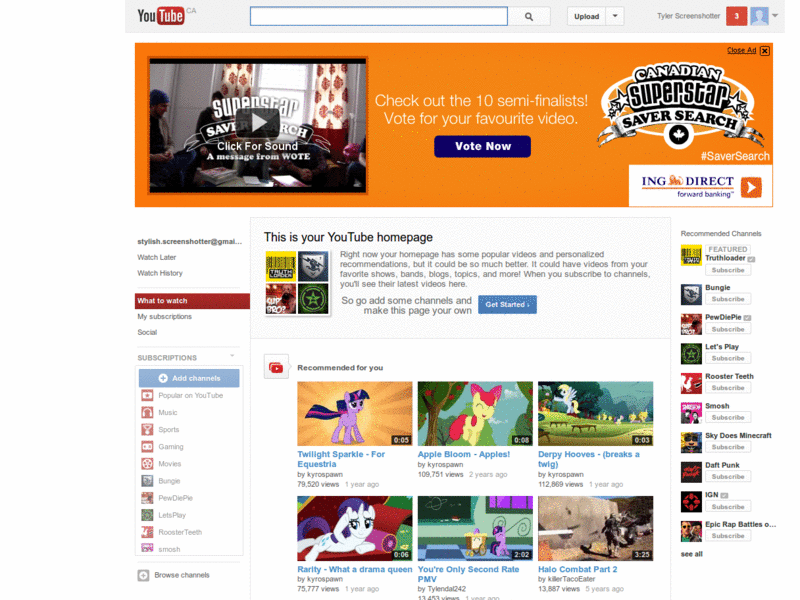The height and width of the screenshot is (600, 800).
Task: Subscribe to Sky Does Minecraft
Action: pyautogui.click(x=728, y=447)
